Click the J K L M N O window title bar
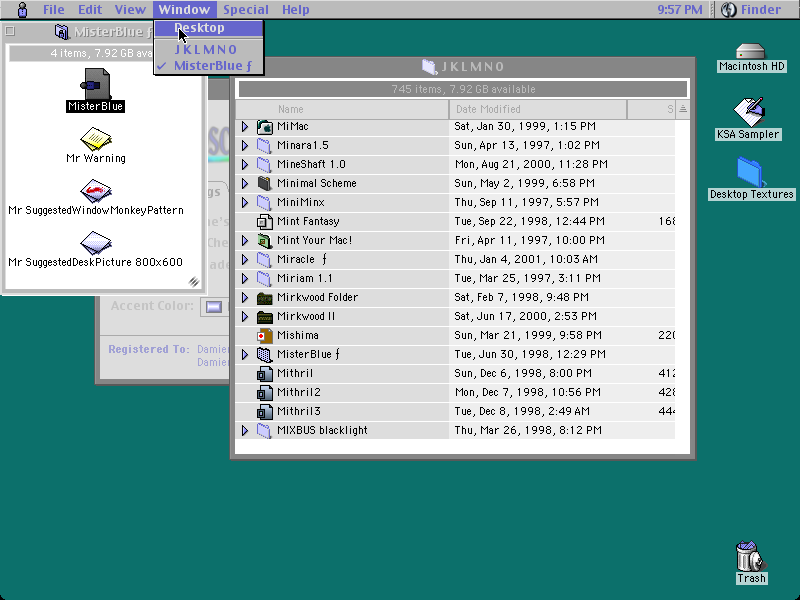 coord(463,66)
